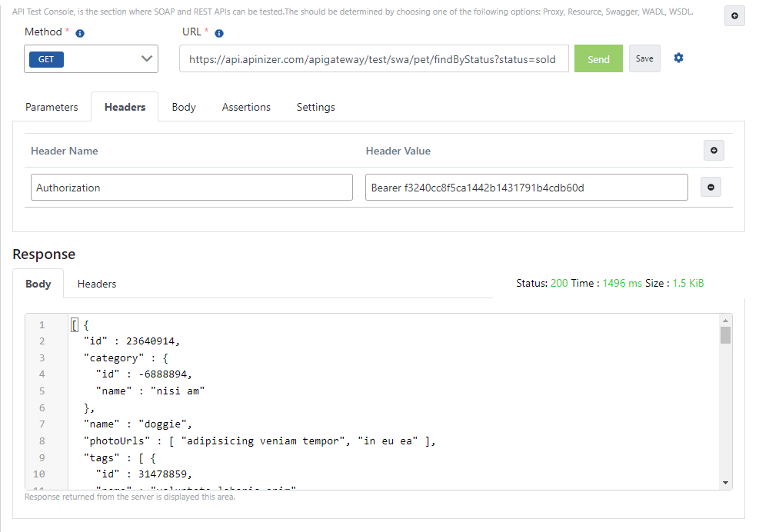Viewport: 759px width, 532px height.
Task: Click the info icon beside Method label
Action: [80, 34]
